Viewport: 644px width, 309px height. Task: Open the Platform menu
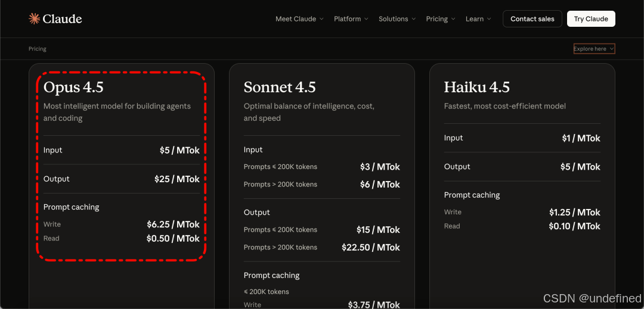point(351,19)
